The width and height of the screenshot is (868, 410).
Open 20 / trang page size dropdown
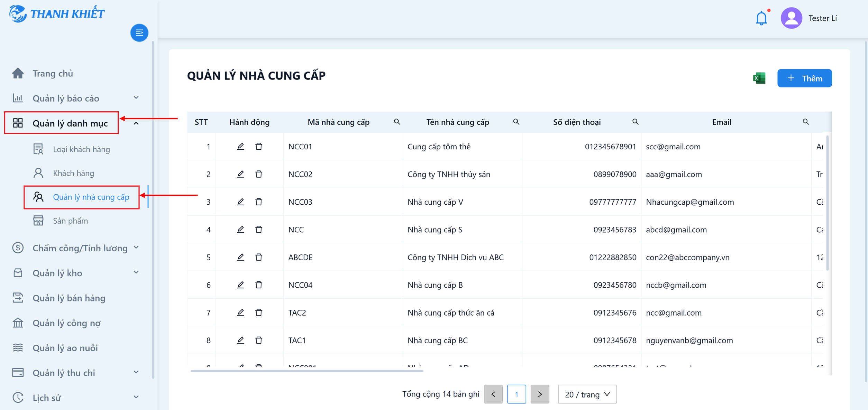pyautogui.click(x=587, y=394)
